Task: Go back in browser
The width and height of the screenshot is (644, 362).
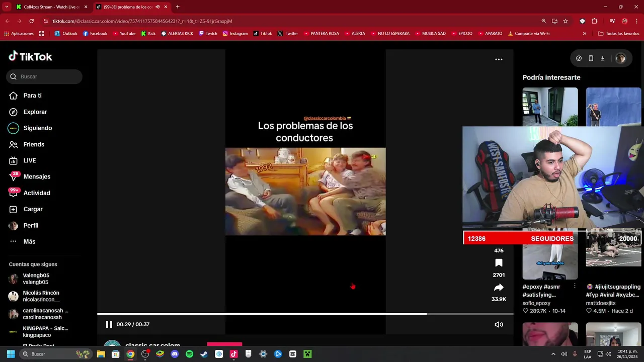Action: pos(8,21)
